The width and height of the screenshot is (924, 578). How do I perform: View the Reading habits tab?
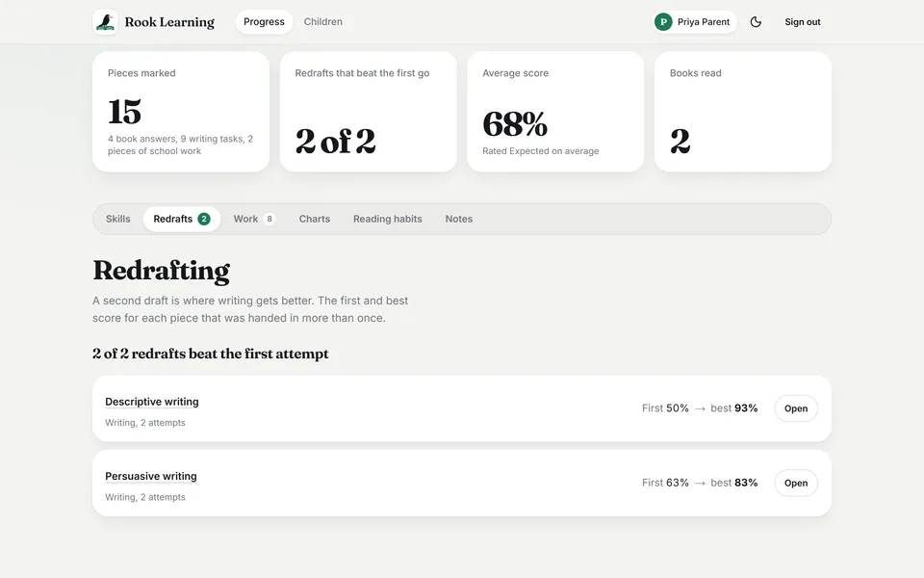click(388, 219)
